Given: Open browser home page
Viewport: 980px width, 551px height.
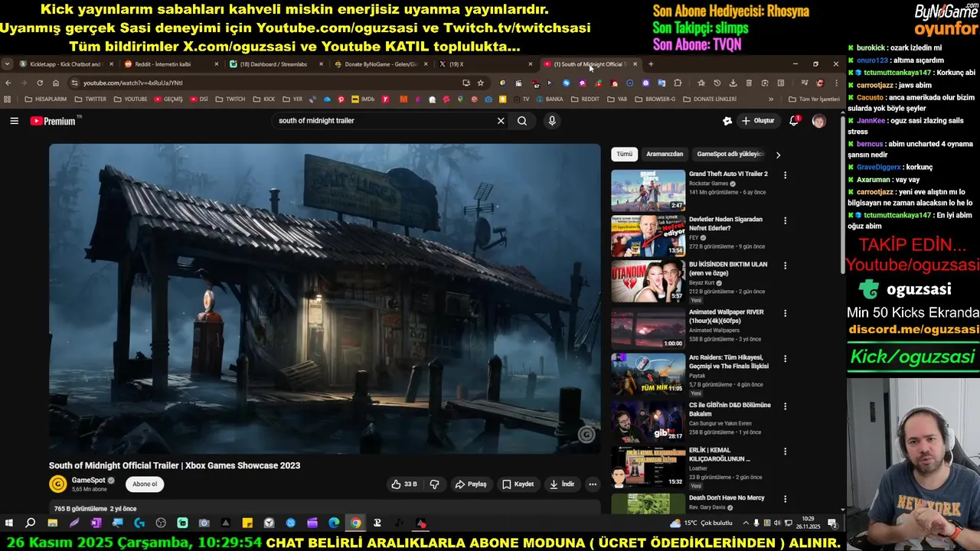Looking at the screenshot, I should click(56, 83).
